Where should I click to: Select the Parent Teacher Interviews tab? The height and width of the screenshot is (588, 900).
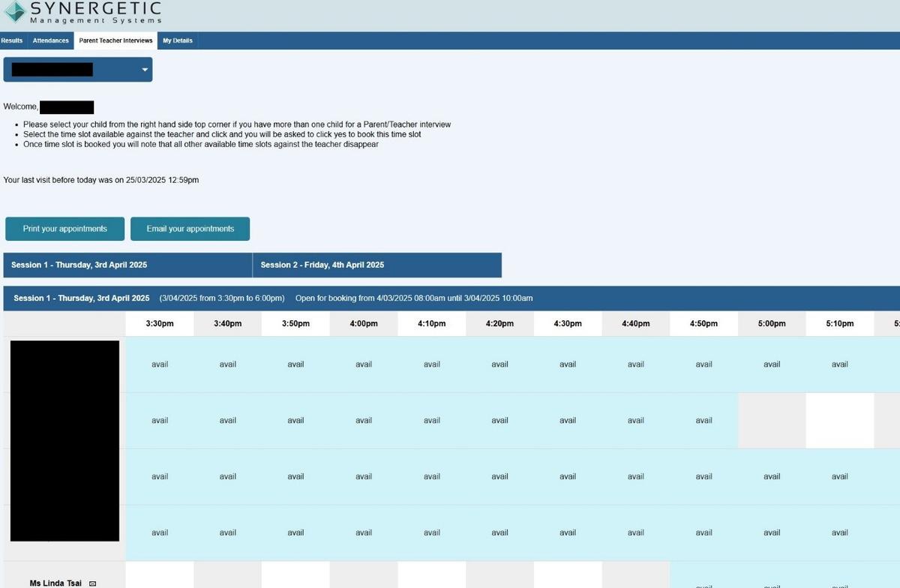click(x=115, y=40)
